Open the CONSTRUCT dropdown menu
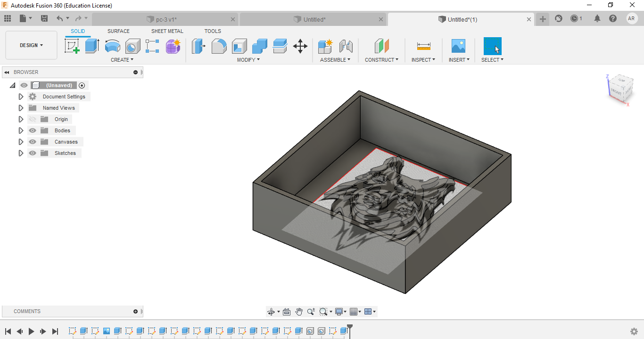 tap(381, 60)
